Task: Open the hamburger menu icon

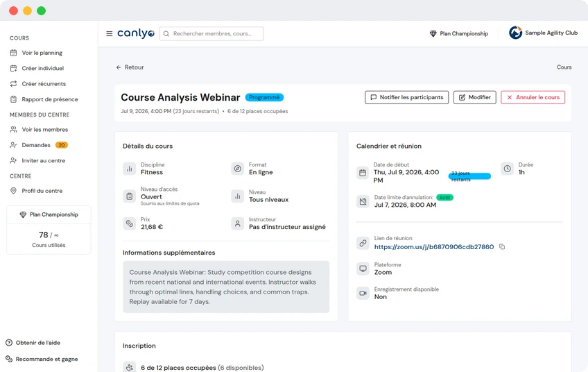Action: click(109, 34)
